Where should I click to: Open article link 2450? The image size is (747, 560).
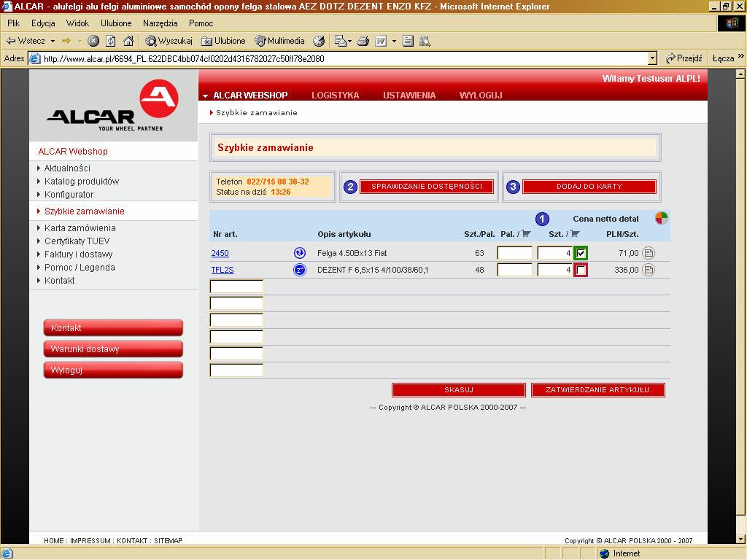(x=220, y=253)
